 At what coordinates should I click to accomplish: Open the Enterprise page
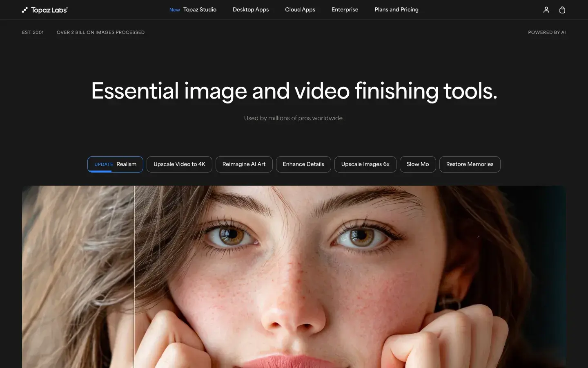coord(345,9)
